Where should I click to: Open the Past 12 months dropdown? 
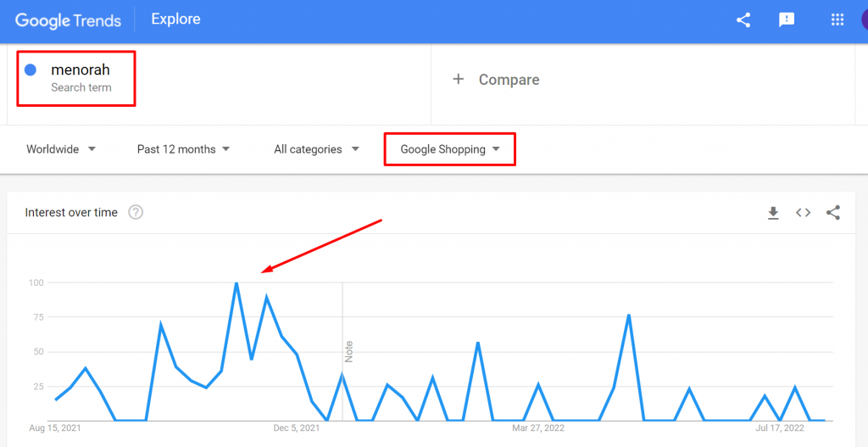click(184, 149)
